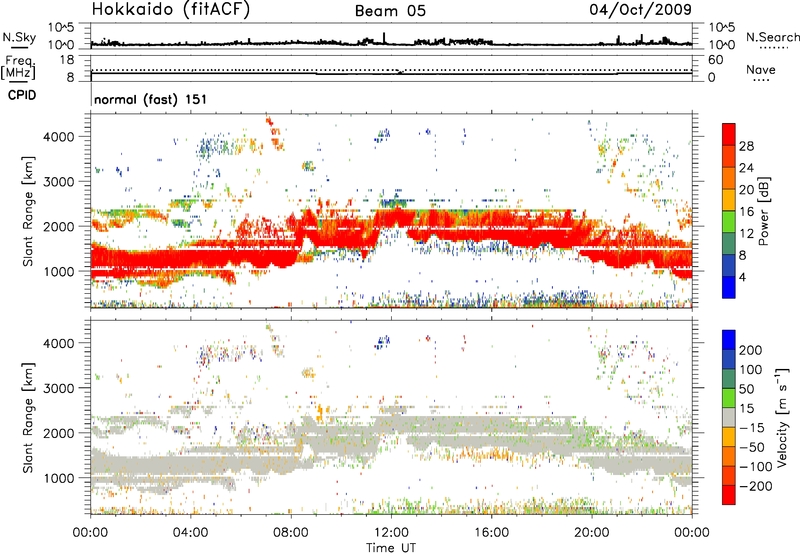
Task: Click the "3000" tick in the velocity panel
Action: (59, 388)
